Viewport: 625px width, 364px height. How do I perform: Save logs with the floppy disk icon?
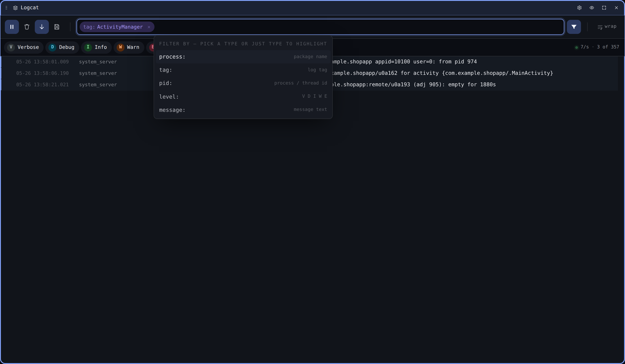[57, 27]
